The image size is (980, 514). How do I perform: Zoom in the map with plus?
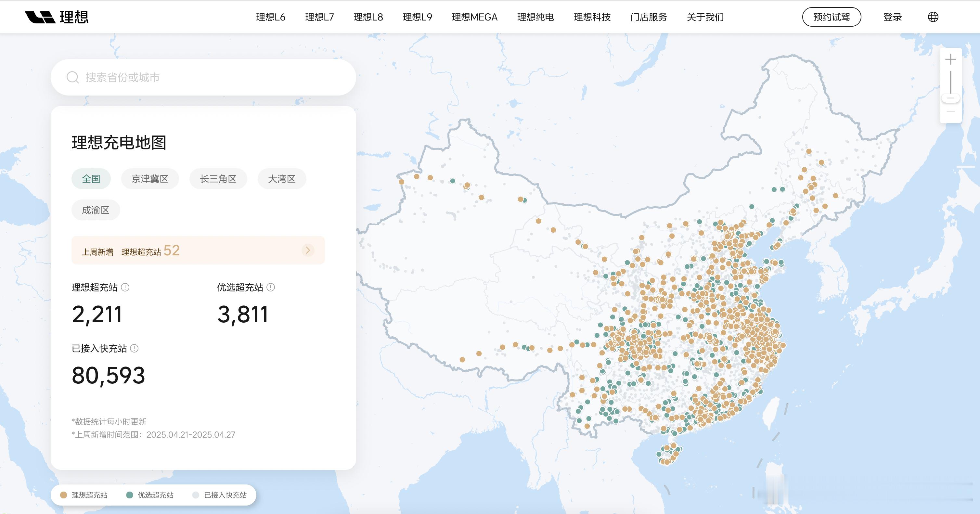(x=951, y=59)
